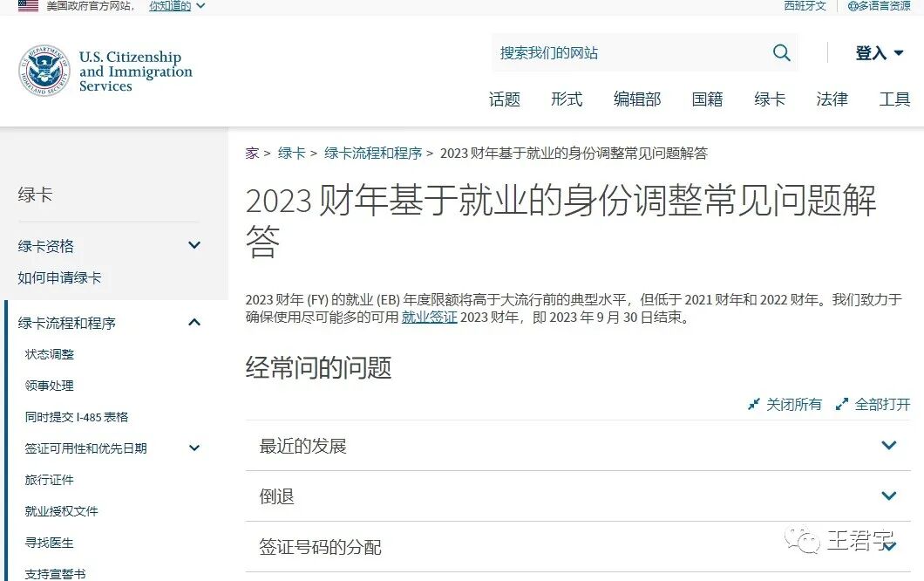Click the home (家) breadcrumb icon
This screenshot has height=581, width=924.
251,153
